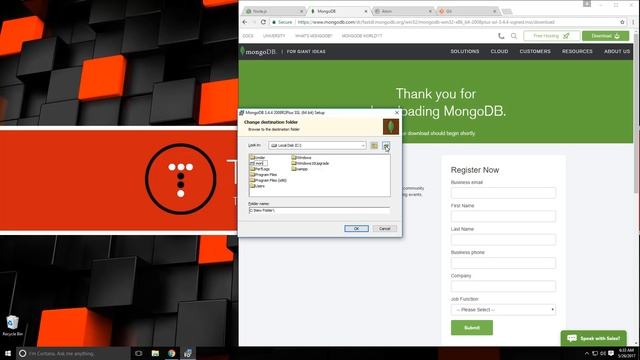Image resolution: width=640 pixels, height=360 pixels.
Task: Select the Users folder in list
Action: (257, 186)
